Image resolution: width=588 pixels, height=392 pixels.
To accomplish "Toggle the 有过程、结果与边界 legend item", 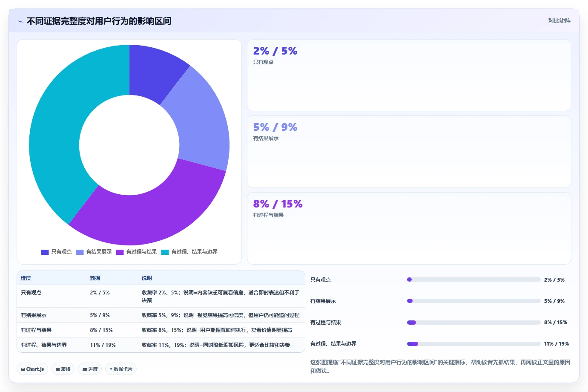I will coord(189,252).
